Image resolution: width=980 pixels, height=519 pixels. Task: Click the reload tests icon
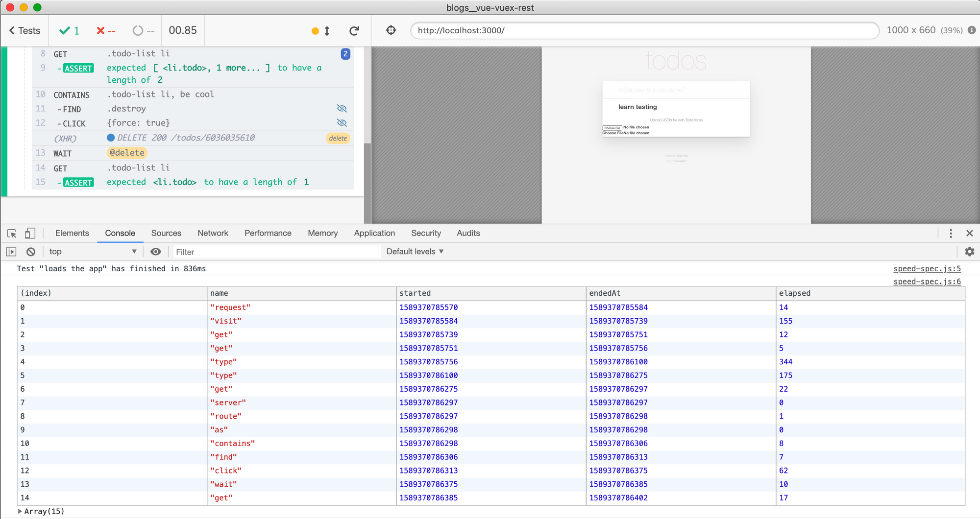coord(354,31)
